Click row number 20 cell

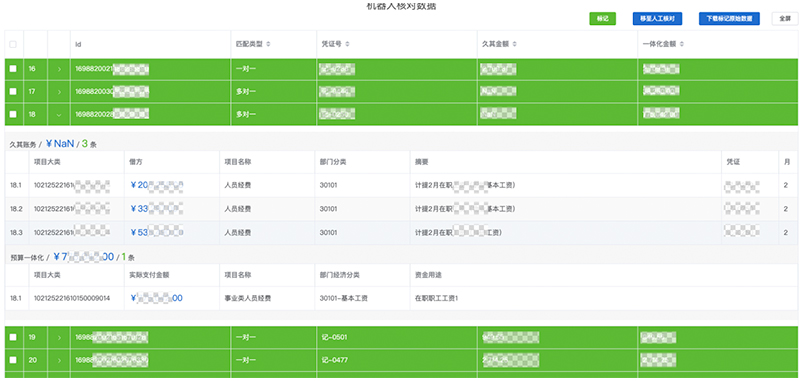[33, 360]
